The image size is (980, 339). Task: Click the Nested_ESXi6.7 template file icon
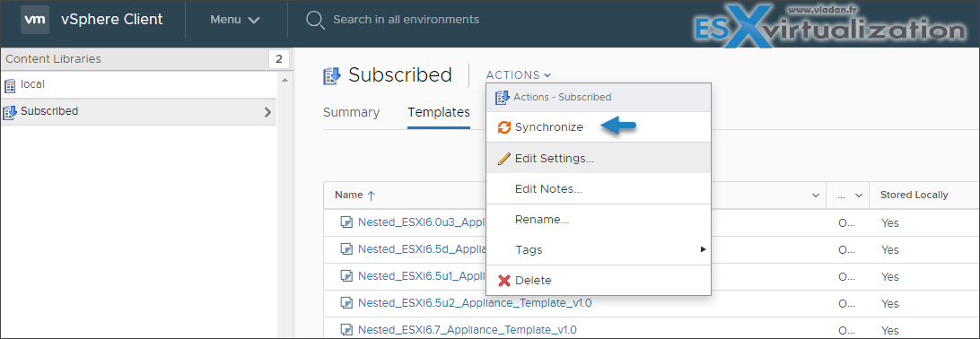(346, 329)
